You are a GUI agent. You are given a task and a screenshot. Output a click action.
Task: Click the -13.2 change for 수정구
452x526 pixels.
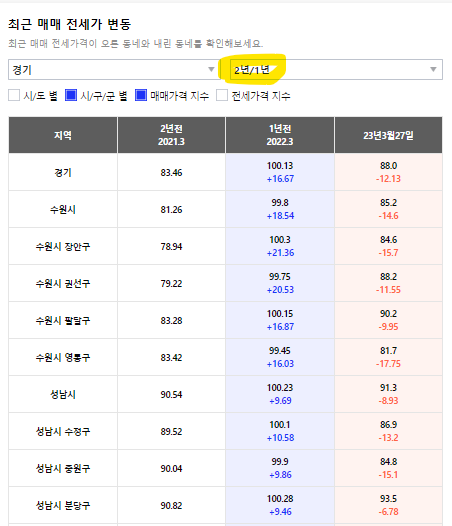[388, 437]
